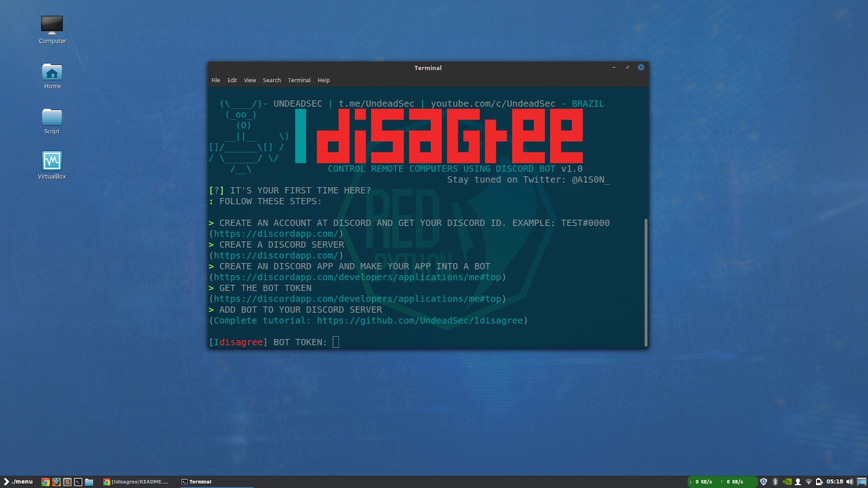Open the NVIDIA tray icon

tap(787, 481)
